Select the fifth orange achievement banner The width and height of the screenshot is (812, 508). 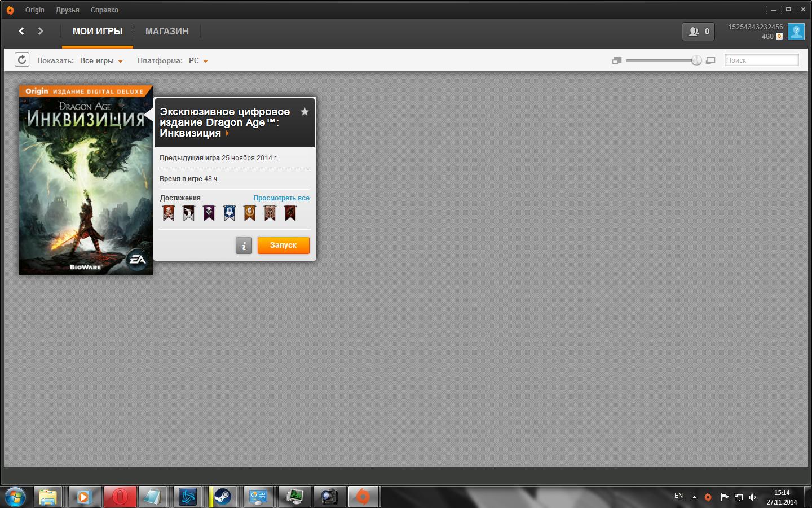coord(249,213)
